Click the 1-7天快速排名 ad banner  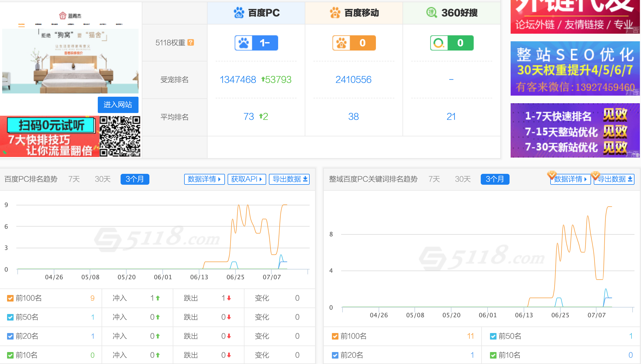pyautogui.click(x=575, y=130)
